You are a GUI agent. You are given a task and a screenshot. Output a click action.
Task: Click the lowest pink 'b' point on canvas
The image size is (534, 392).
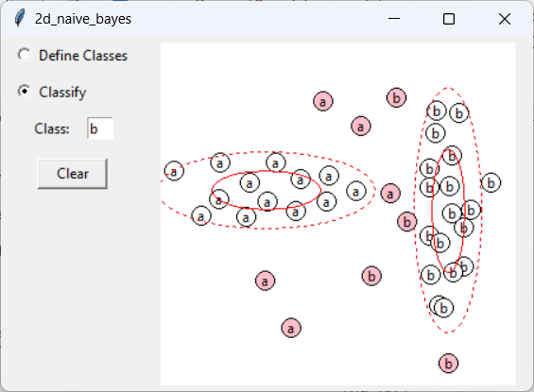[x=449, y=364]
